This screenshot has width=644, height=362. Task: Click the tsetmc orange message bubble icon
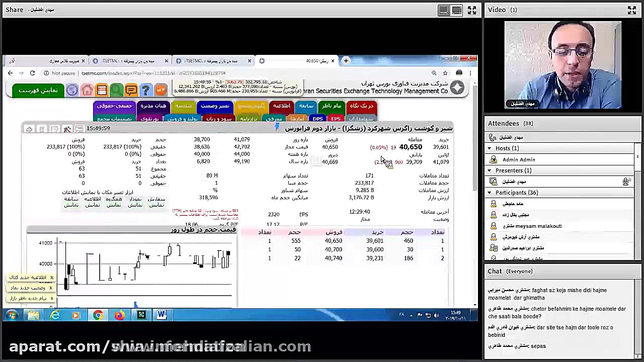(x=131, y=90)
